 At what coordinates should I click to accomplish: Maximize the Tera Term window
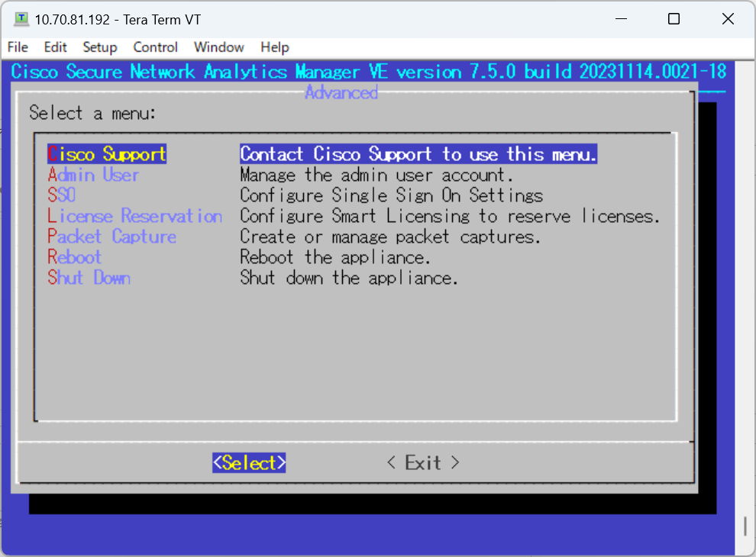pos(674,19)
